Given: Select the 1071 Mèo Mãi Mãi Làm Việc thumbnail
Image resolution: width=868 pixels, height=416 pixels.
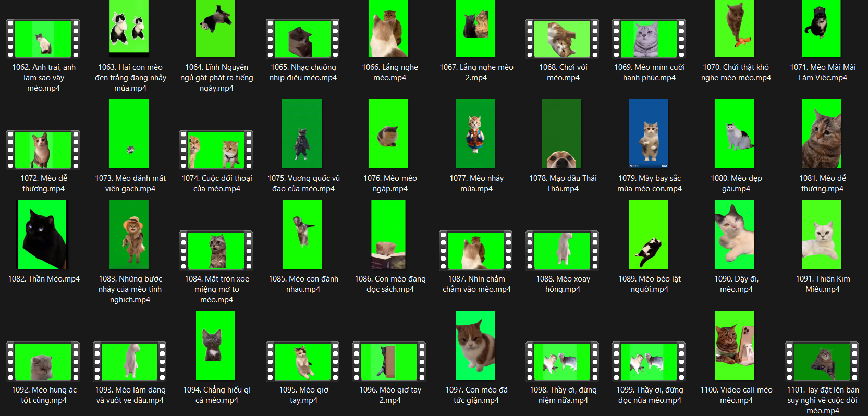Looking at the screenshot, I should (821, 28).
